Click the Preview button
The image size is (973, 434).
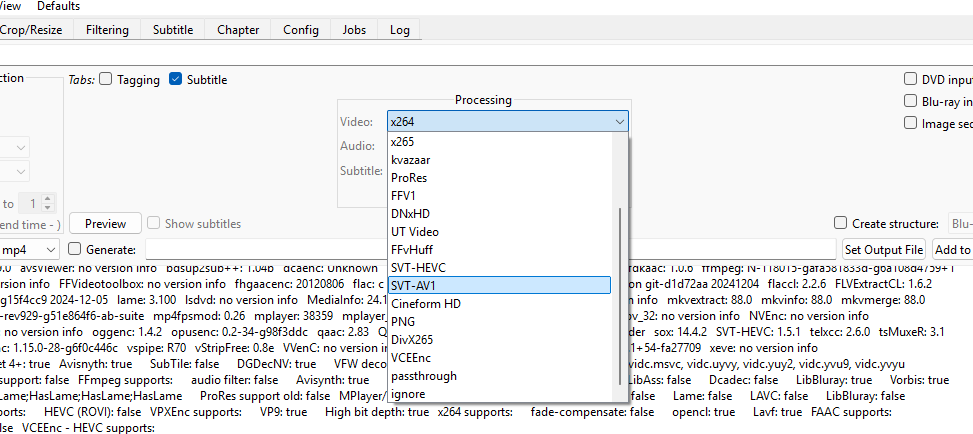click(105, 224)
